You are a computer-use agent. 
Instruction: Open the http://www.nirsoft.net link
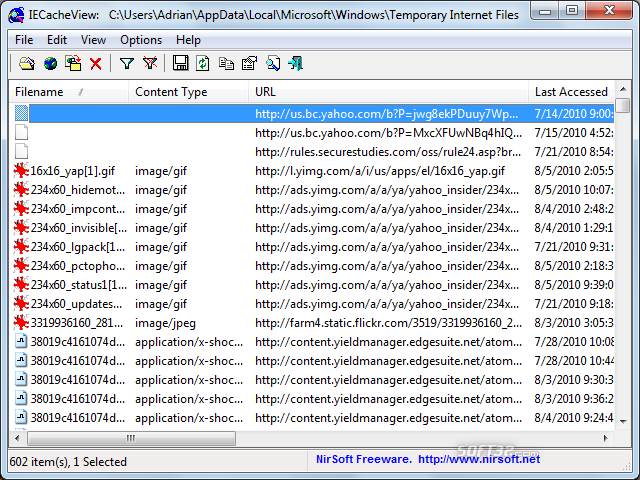point(479,459)
